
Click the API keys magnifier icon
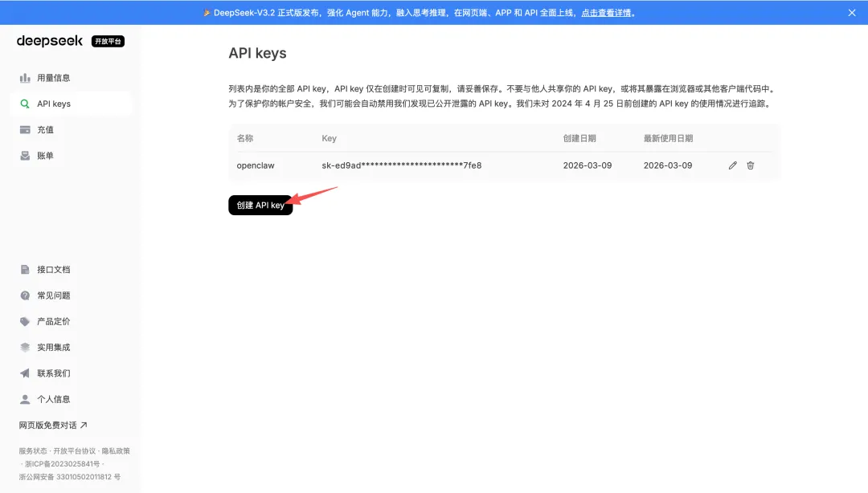click(x=25, y=104)
